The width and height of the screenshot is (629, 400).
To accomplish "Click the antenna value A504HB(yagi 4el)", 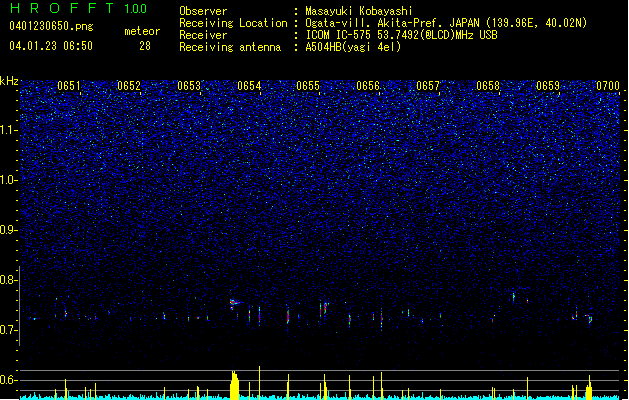I will coord(353,47).
